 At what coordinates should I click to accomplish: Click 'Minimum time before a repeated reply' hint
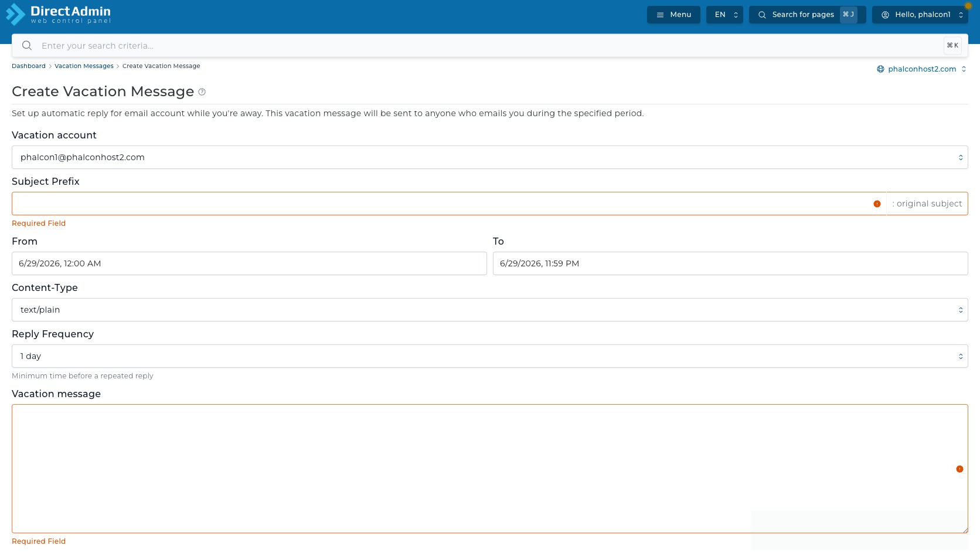click(83, 376)
